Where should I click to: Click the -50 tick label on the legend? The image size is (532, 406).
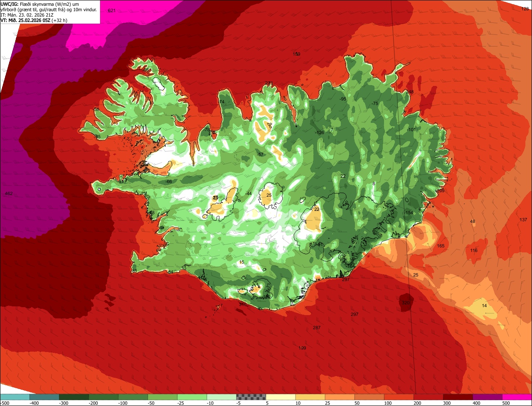pos(152,403)
